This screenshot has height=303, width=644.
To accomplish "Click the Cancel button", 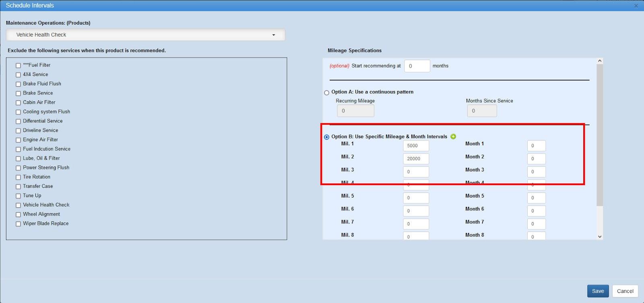I will 625,291.
